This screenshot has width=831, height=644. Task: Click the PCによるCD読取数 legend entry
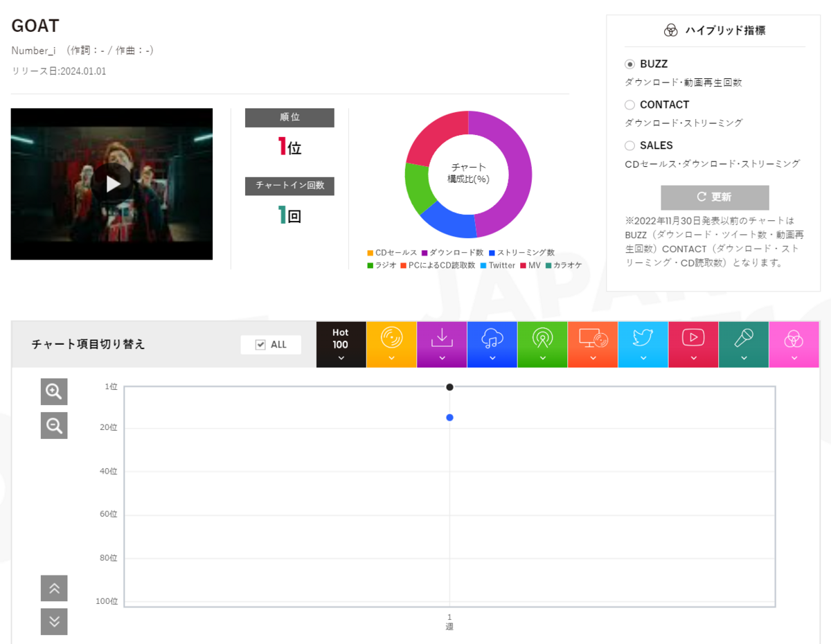(438, 265)
